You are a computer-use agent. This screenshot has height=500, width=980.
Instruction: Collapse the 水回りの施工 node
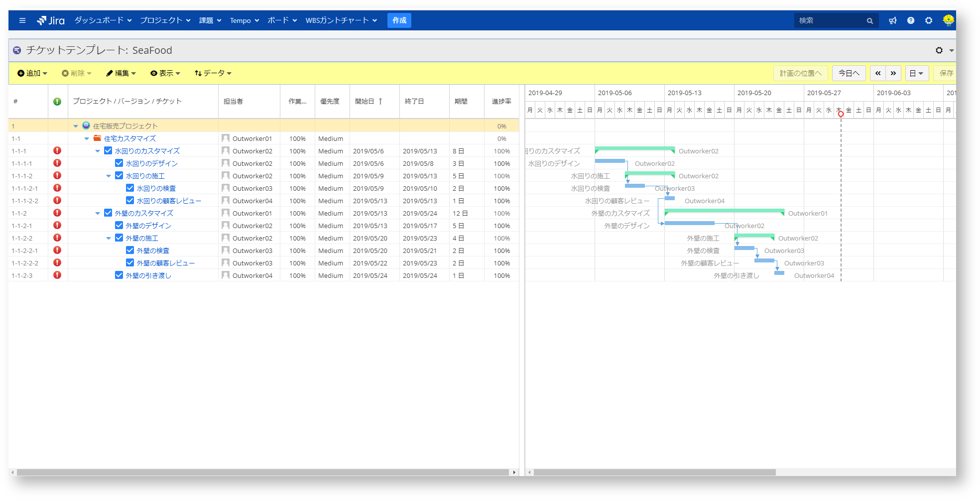point(109,176)
